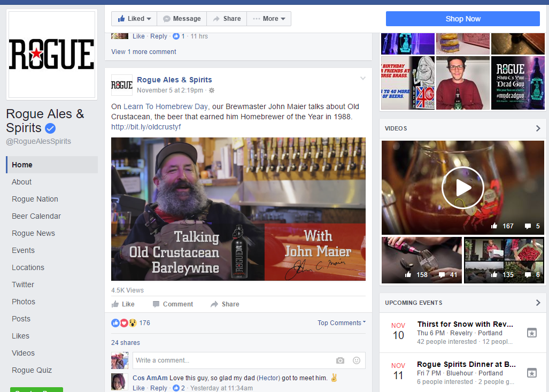Image resolution: width=549 pixels, height=392 pixels.
Task: Click the Cos AmAm commenter name
Action: coord(150,378)
